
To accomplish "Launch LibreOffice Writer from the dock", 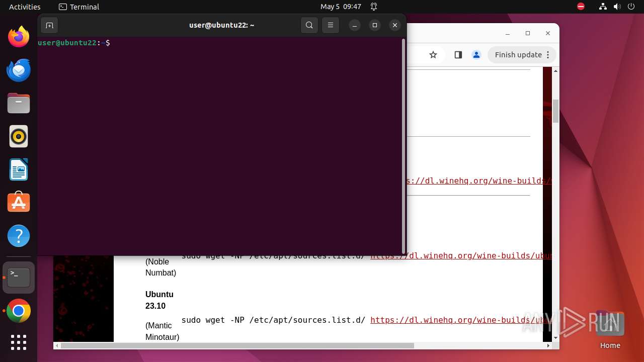I will (19, 169).
